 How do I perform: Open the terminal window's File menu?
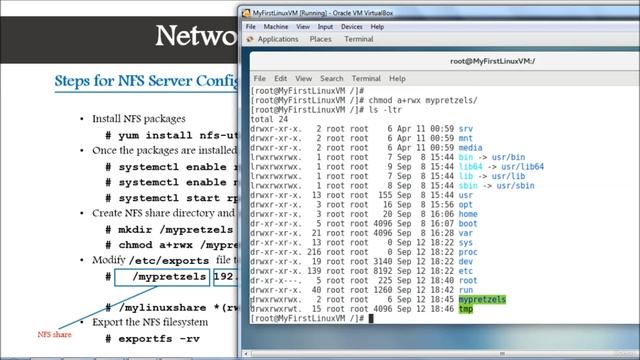point(260,78)
